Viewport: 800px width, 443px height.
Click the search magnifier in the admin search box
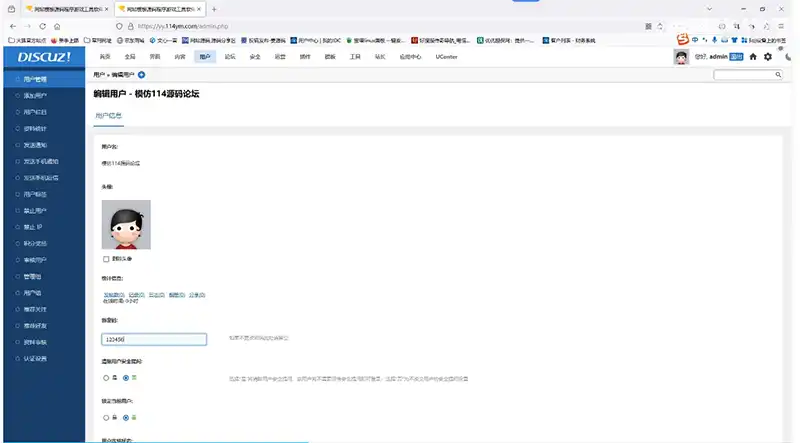[x=775, y=75]
